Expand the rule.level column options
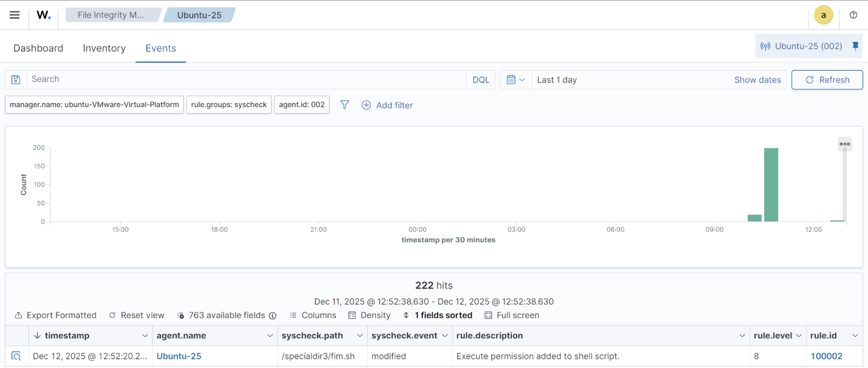The height and width of the screenshot is (368, 868). click(799, 335)
